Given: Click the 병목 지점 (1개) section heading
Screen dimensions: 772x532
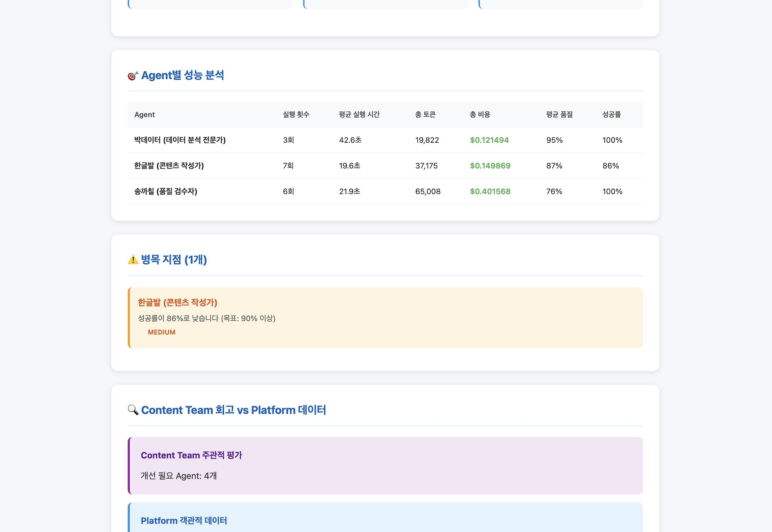Looking at the screenshot, I should coord(174,260).
